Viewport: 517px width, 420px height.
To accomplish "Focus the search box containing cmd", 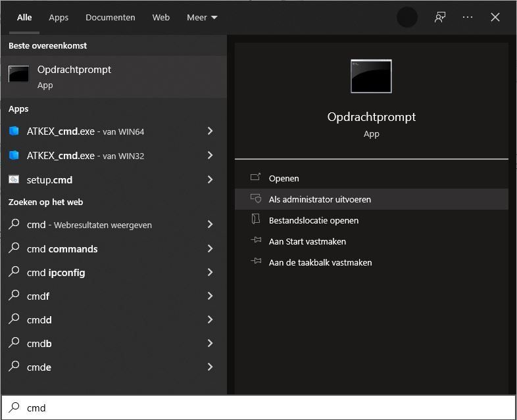I will 258,408.
